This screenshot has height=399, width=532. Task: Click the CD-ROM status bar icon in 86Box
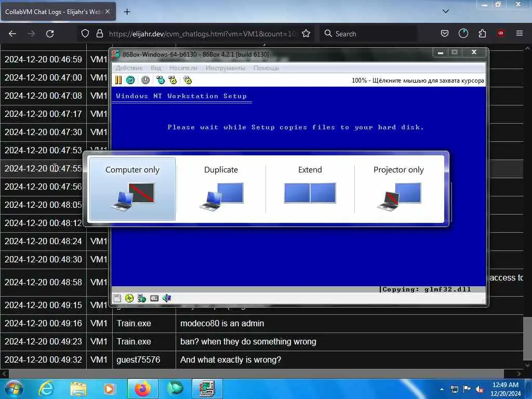(x=129, y=298)
